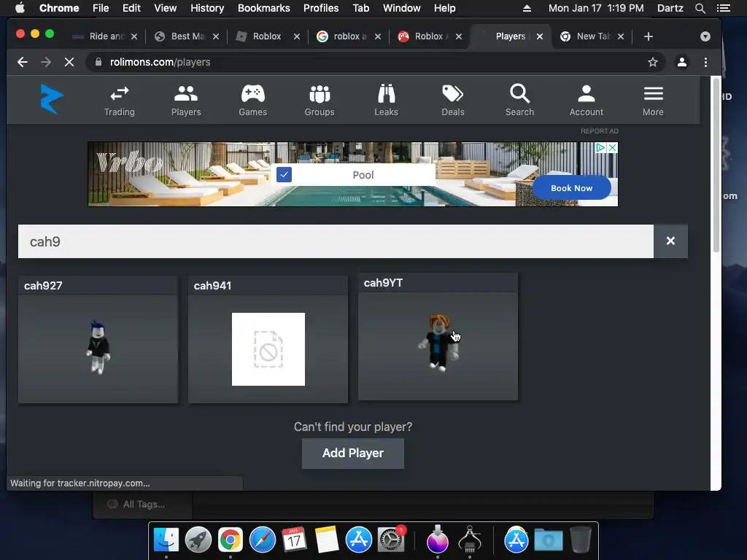Image resolution: width=747 pixels, height=560 pixels.
Task: Open the Leaks nav item
Action: click(x=386, y=101)
